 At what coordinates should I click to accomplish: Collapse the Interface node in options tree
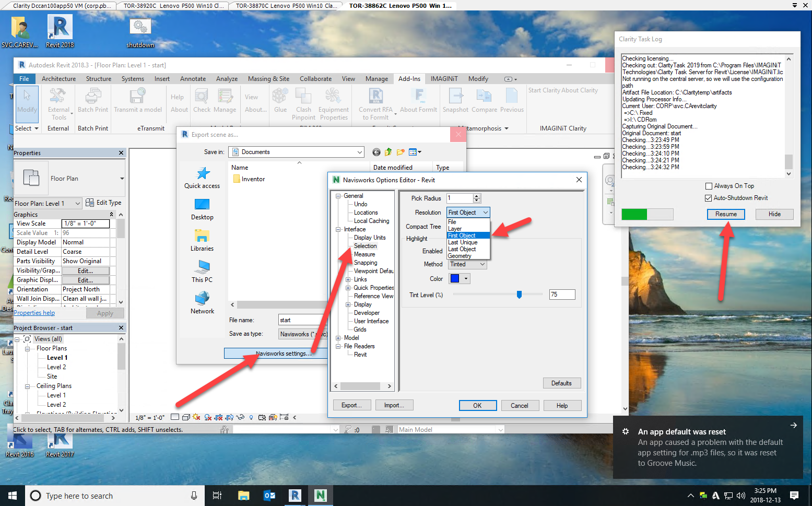[x=338, y=229]
